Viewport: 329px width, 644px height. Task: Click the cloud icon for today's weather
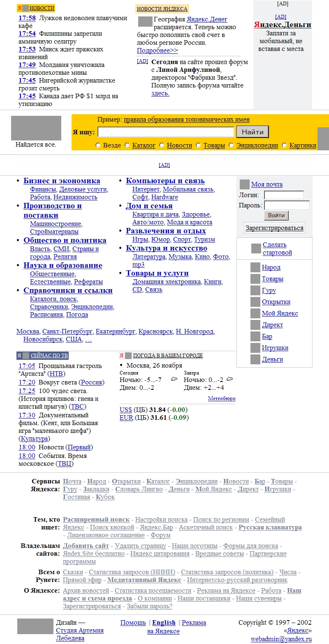point(174,379)
